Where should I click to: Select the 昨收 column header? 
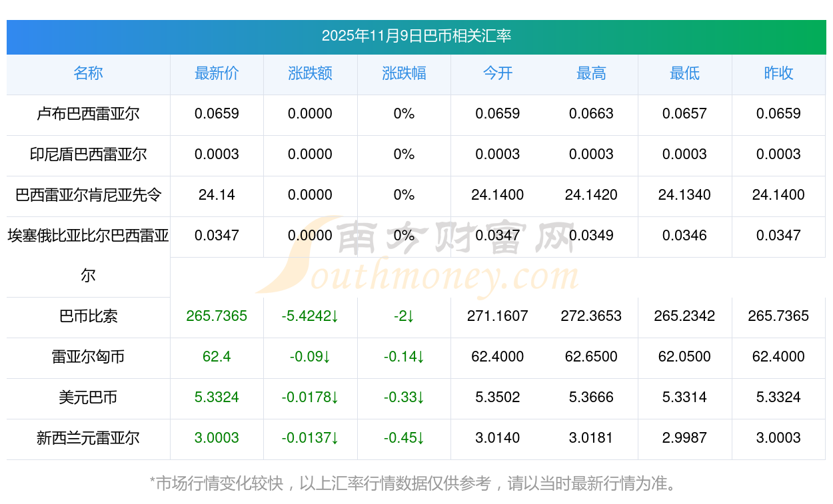tap(778, 74)
